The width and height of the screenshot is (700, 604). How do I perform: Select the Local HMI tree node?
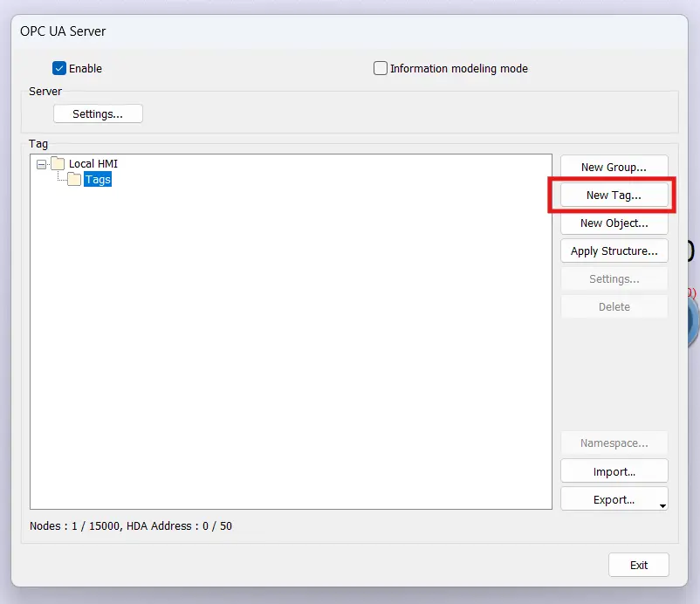[93, 163]
